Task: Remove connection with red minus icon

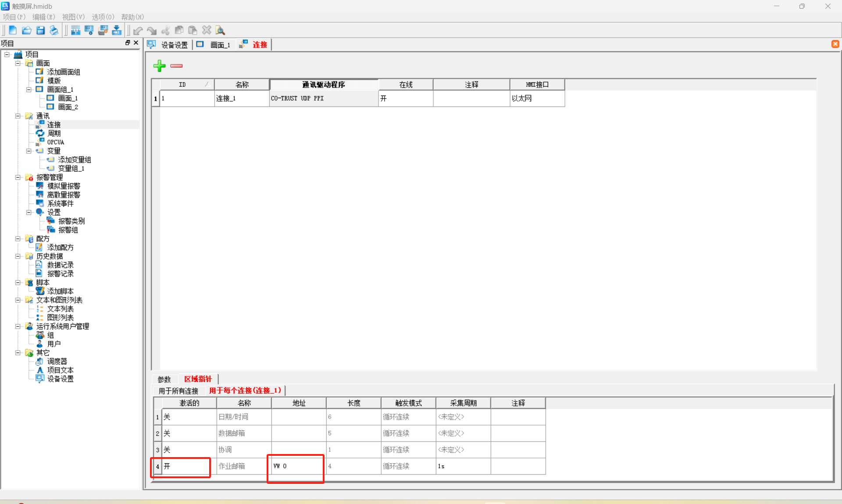Action: [x=176, y=66]
